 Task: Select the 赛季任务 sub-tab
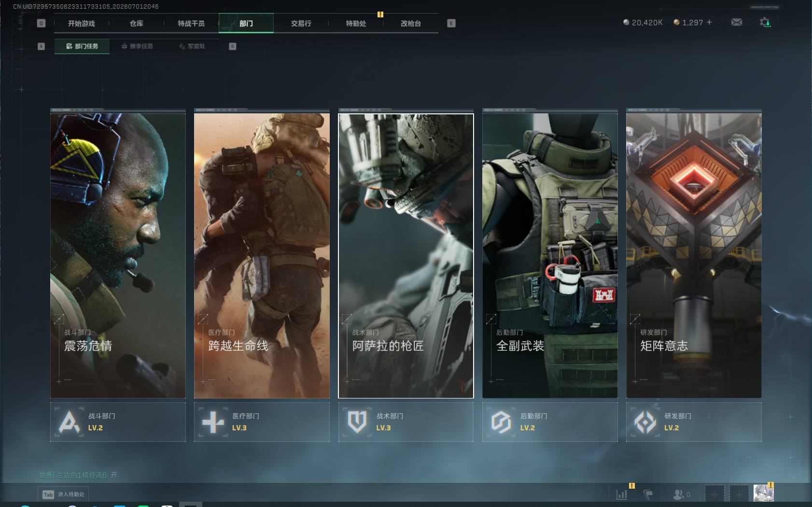click(137, 46)
